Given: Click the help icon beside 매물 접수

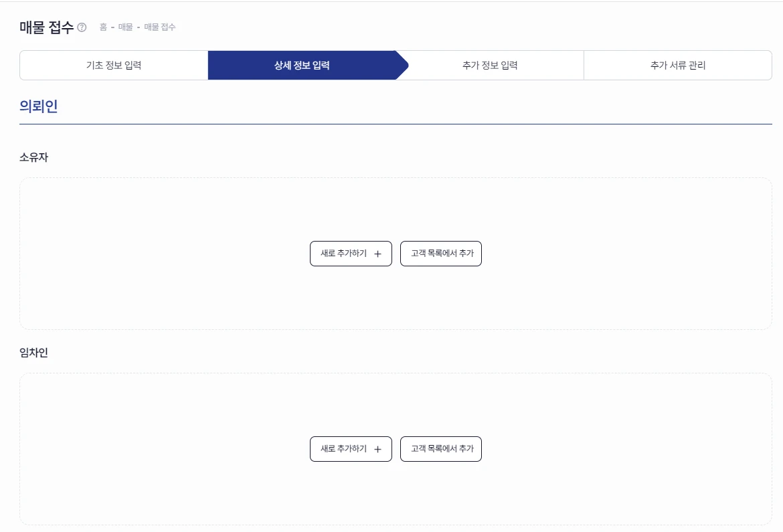Looking at the screenshot, I should [x=82, y=27].
